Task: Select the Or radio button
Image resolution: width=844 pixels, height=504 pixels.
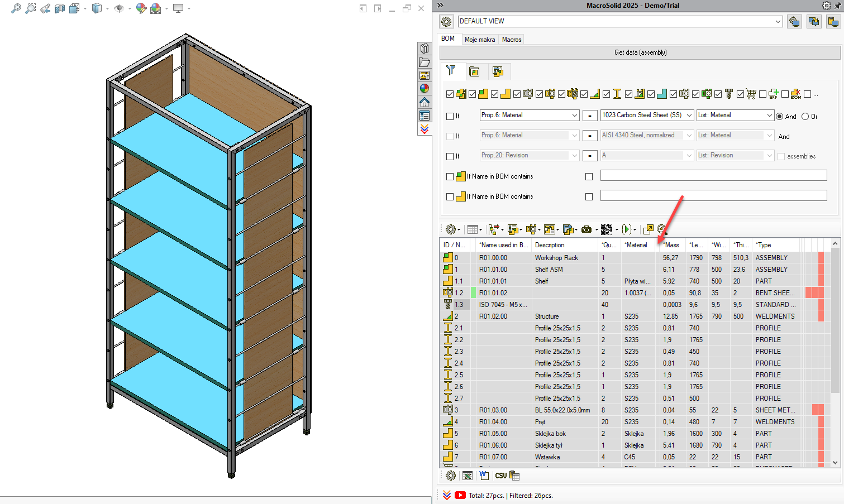Action: click(x=805, y=116)
